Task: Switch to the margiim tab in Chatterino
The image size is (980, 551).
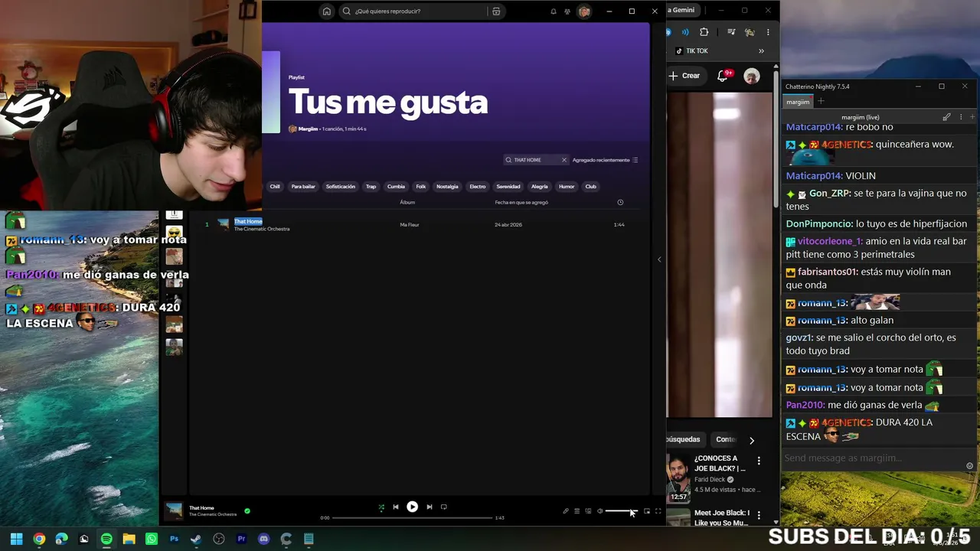Action: pos(798,102)
